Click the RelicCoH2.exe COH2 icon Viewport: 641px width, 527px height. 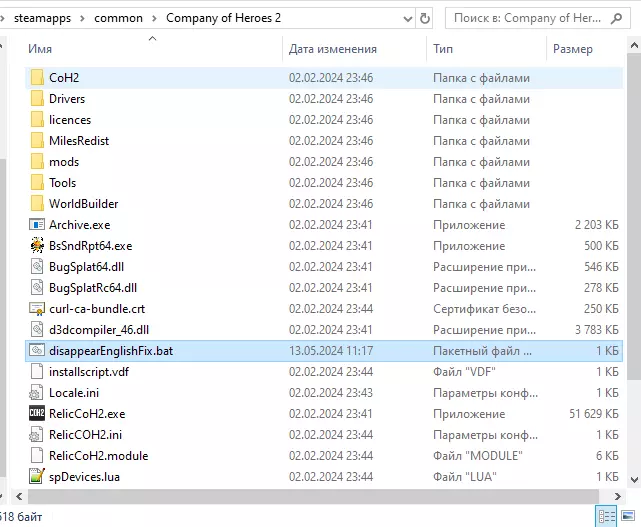(x=37, y=413)
